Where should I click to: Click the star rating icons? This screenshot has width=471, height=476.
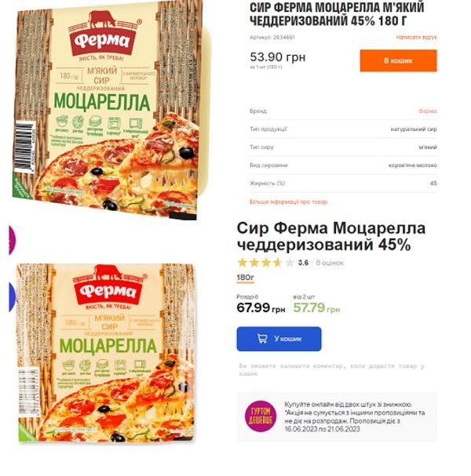(266, 263)
